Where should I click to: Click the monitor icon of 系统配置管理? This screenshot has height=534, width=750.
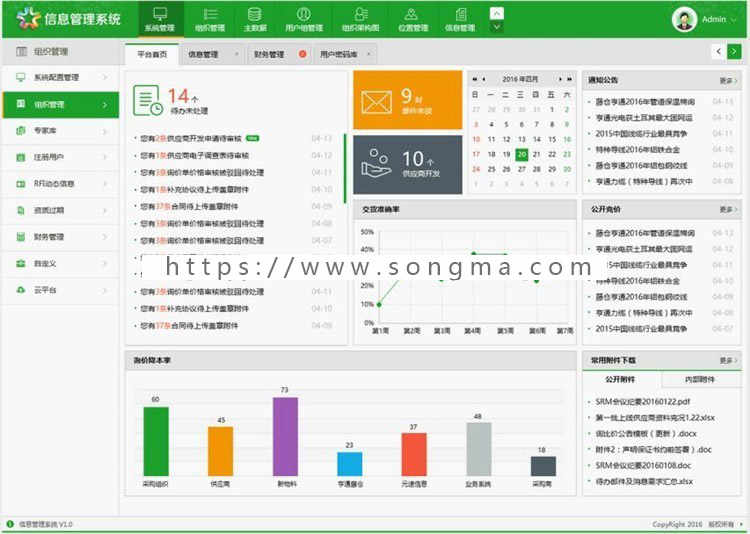[21, 77]
